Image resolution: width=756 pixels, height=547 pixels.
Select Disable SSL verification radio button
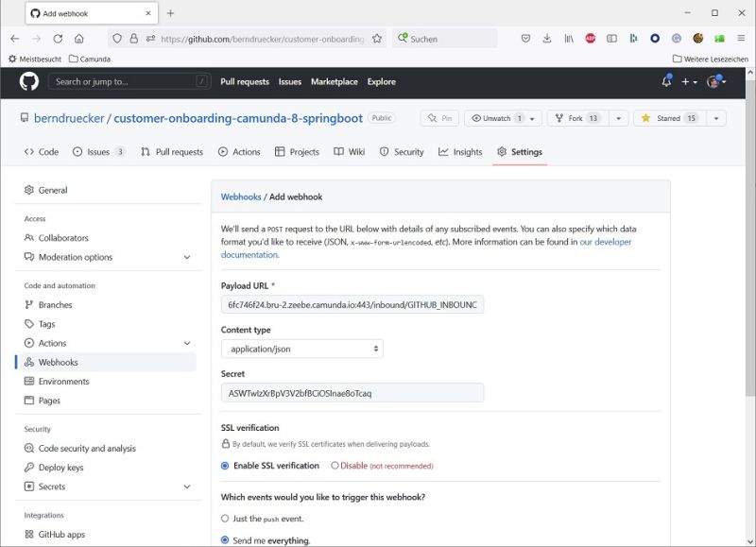tap(335, 466)
